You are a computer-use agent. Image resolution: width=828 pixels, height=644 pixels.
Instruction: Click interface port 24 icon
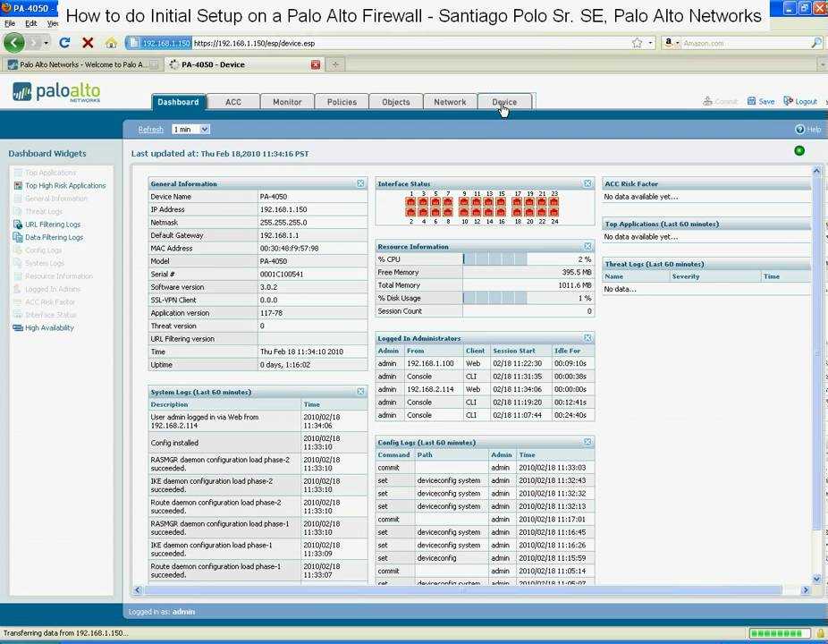pos(553,212)
